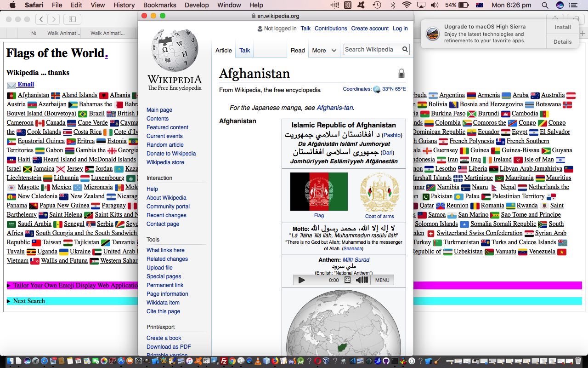The image size is (588, 368).
Task: Click the Pashto language link
Action: (392, 135)
